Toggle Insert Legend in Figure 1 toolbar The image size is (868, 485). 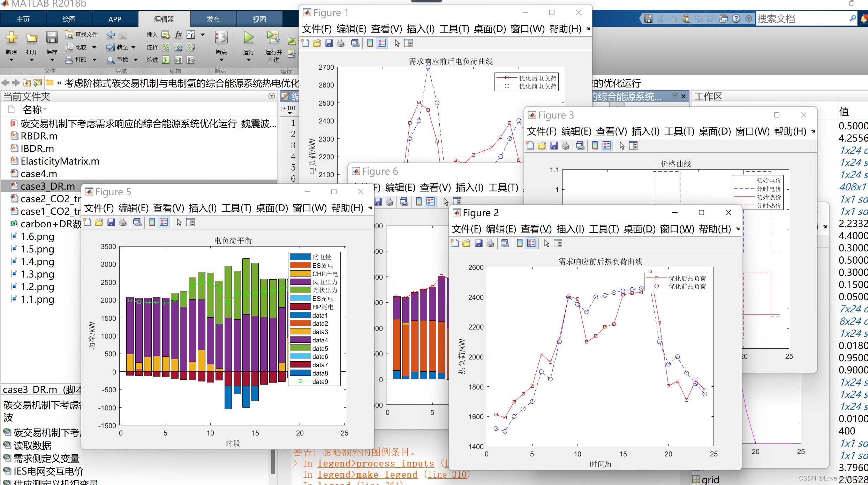tap(382, 43)
